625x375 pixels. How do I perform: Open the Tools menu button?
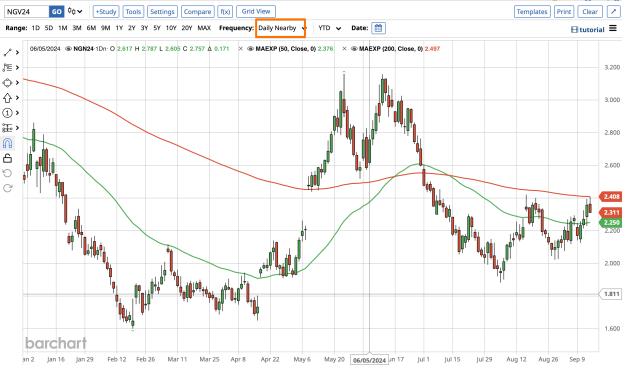tap(133, 12)
